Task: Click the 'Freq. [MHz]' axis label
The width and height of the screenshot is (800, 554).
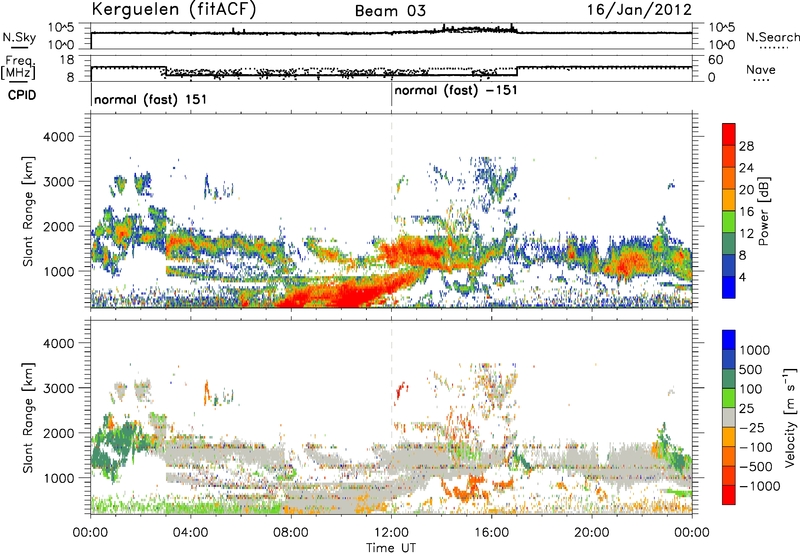Action: (x=19, y=68)
